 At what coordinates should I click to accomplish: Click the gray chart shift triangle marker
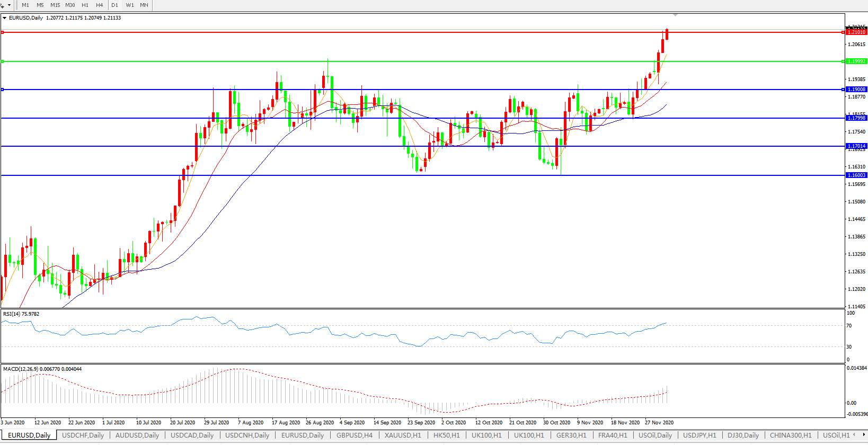pyautogui.click(x=675, y=15)
